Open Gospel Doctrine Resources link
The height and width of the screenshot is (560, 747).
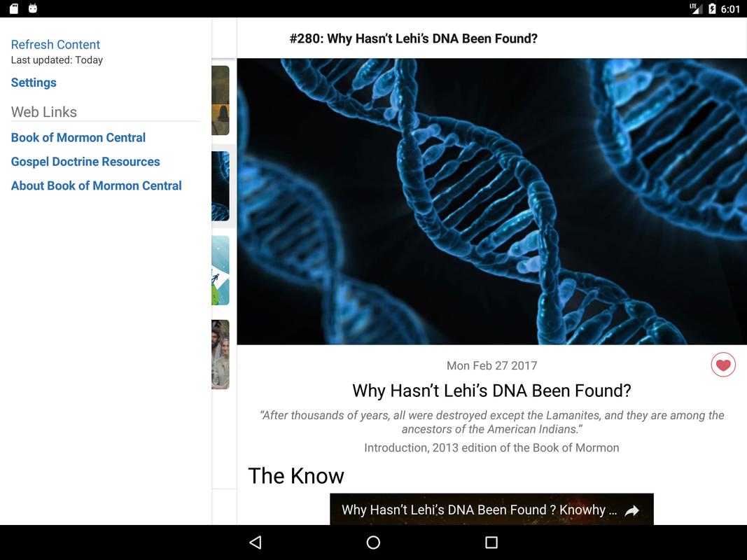tap(85, 162)
